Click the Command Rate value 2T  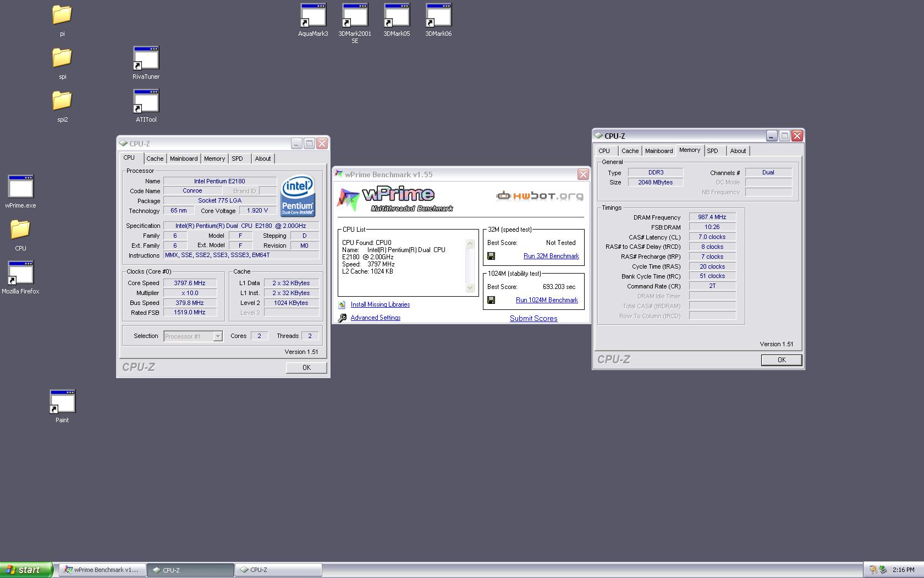712,286
